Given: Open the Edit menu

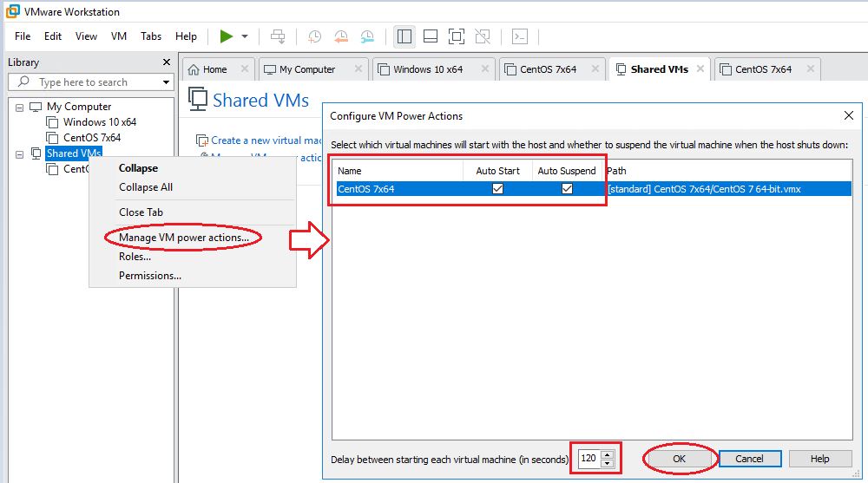Looking at the screenshot, I should click(53, 36).
